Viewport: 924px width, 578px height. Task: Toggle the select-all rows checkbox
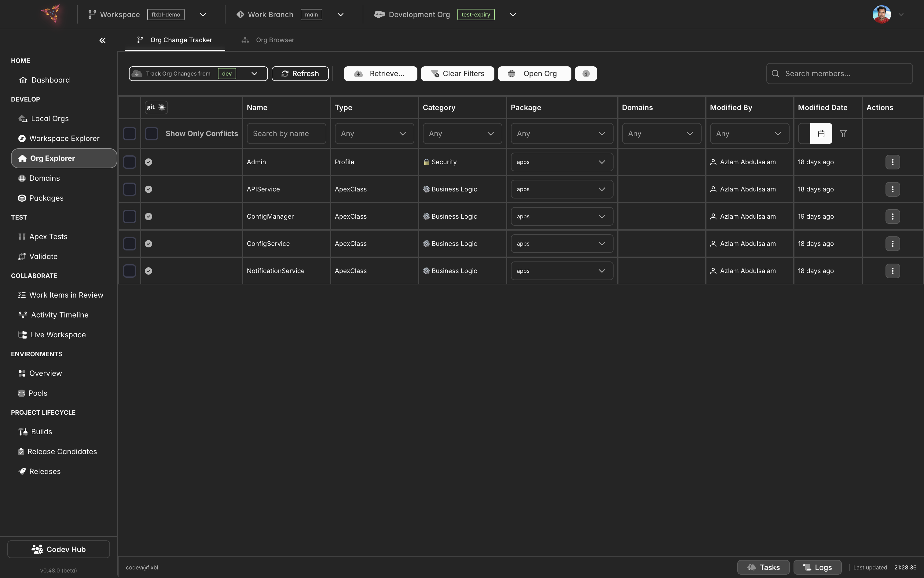130,133
